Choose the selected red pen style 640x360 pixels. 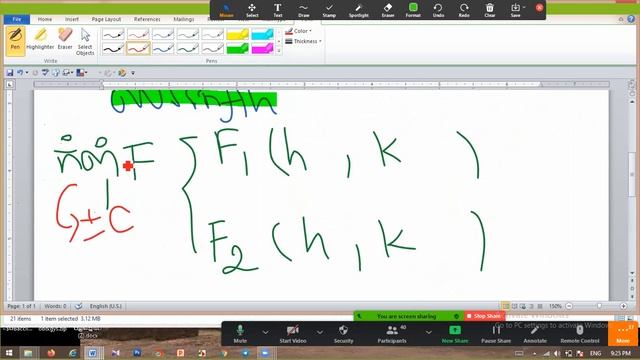click(x=138, y=49)
